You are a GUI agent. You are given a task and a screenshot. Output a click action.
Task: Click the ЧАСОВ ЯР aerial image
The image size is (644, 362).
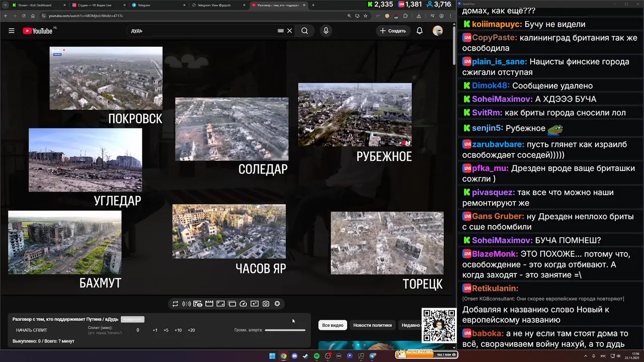pos(229,231)
